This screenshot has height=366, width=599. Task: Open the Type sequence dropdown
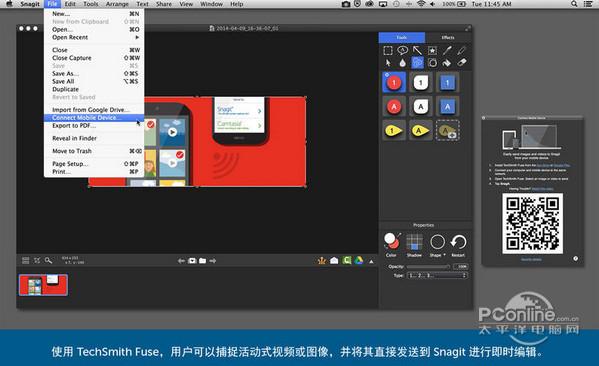pyautogui.click(x=437, y=275)
